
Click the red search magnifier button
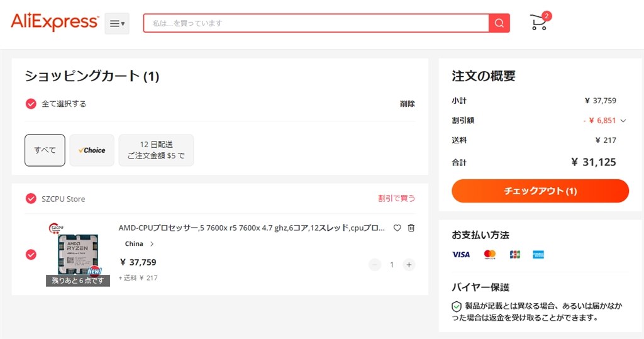499,23
